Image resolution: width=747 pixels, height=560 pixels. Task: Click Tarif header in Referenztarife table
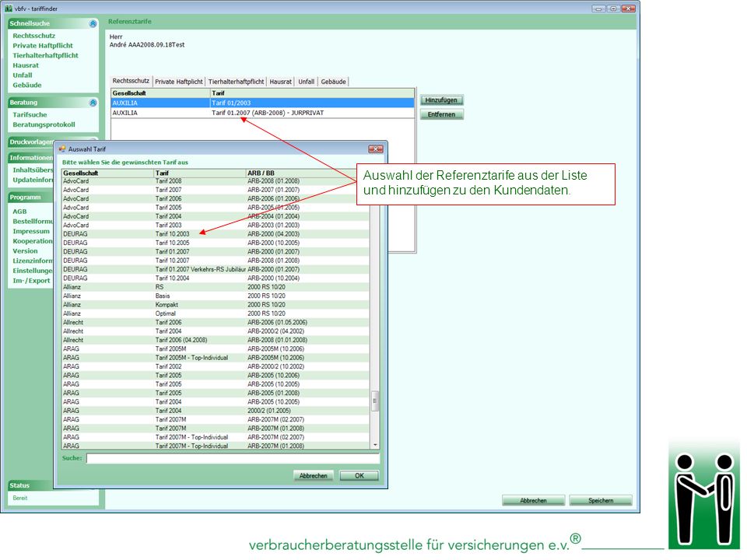(312, 93)
